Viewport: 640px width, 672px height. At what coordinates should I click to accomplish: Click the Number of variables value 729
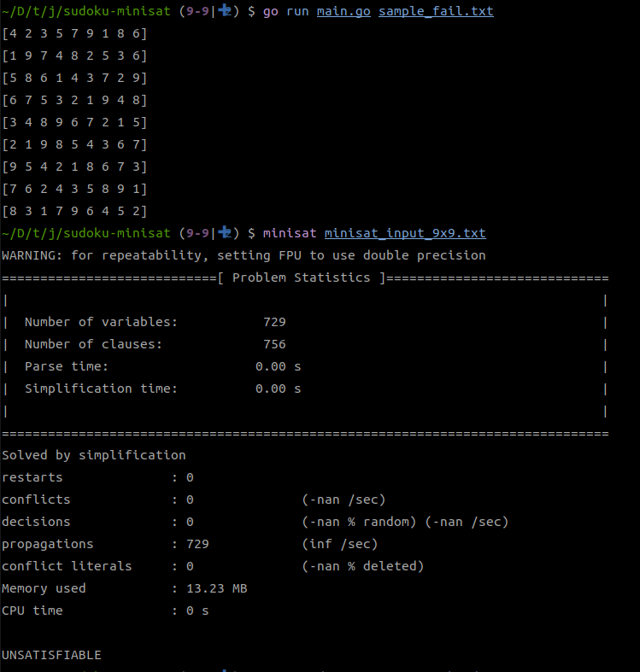274,322
